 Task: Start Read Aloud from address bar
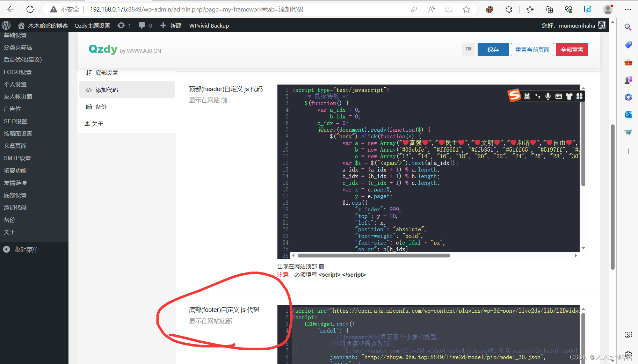[x=432, y=9]
